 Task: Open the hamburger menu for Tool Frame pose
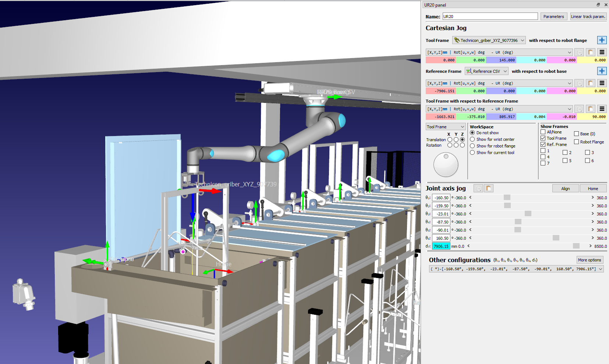[602, 53]
